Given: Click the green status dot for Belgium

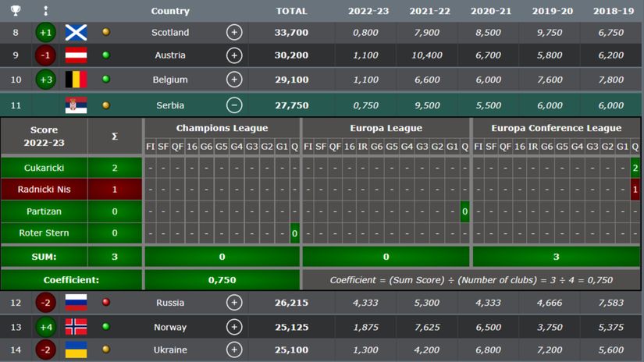Looking at the screenshot, I should 106,79.
